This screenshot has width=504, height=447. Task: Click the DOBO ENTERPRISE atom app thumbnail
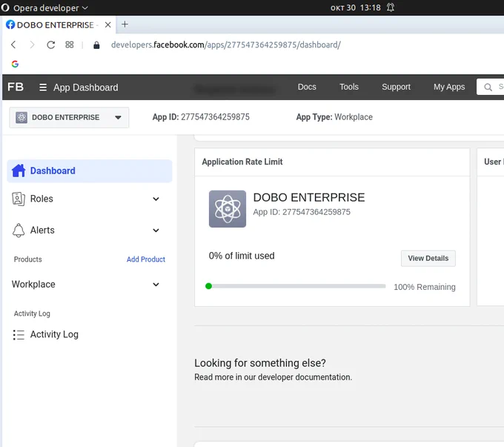tap(228, 209)
